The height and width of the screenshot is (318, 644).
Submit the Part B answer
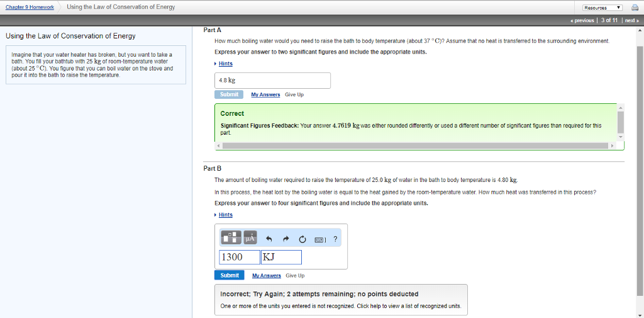coord(230,275)
